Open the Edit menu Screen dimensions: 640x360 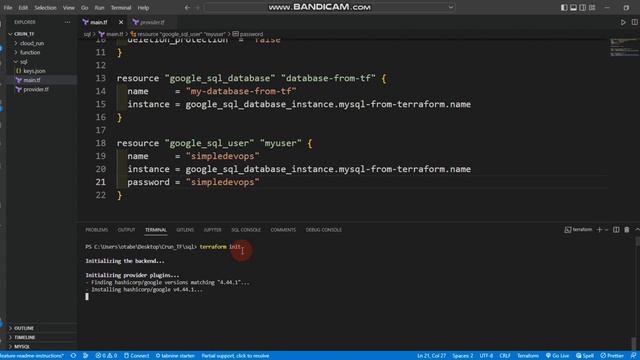pyautogui.click(x=23, y=7)
